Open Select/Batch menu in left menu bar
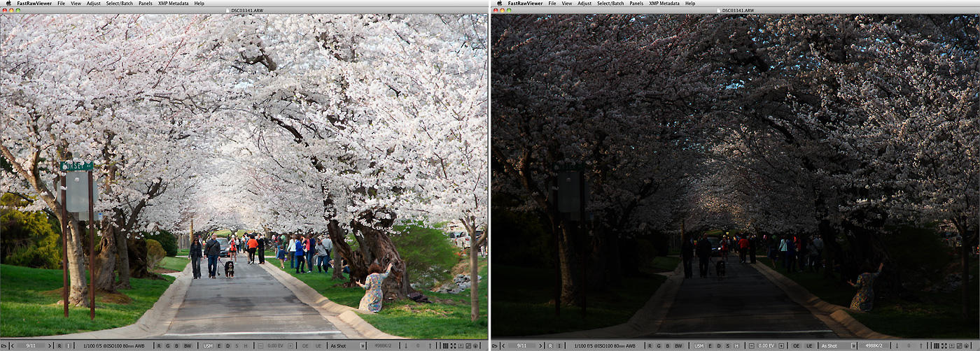This screenshot has height=351, width=980. click(x=120, y=3)
